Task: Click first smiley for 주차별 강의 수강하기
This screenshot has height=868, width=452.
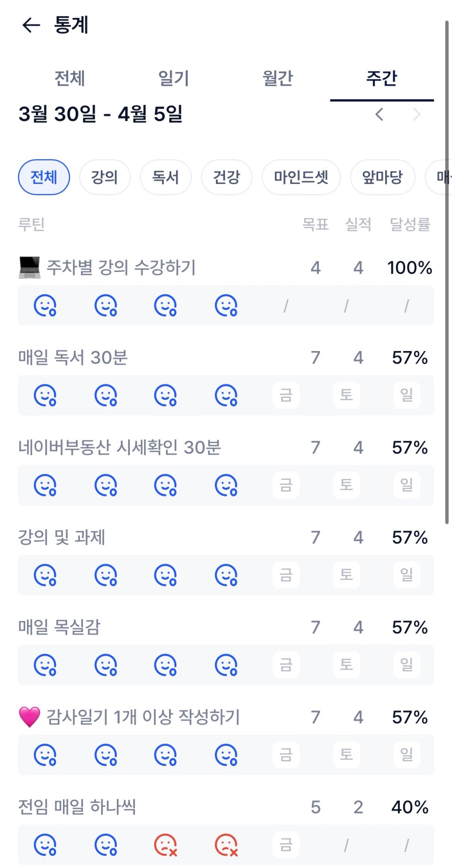Action: [45, 306]
